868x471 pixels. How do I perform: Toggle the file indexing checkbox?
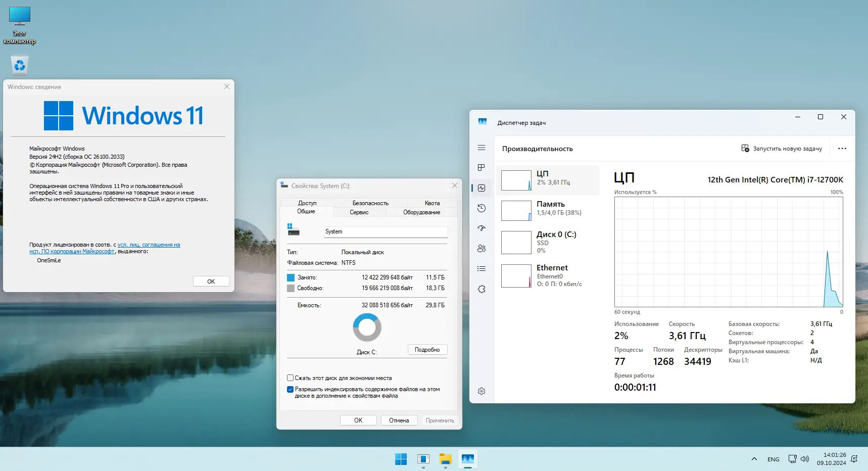click(291, 390)
